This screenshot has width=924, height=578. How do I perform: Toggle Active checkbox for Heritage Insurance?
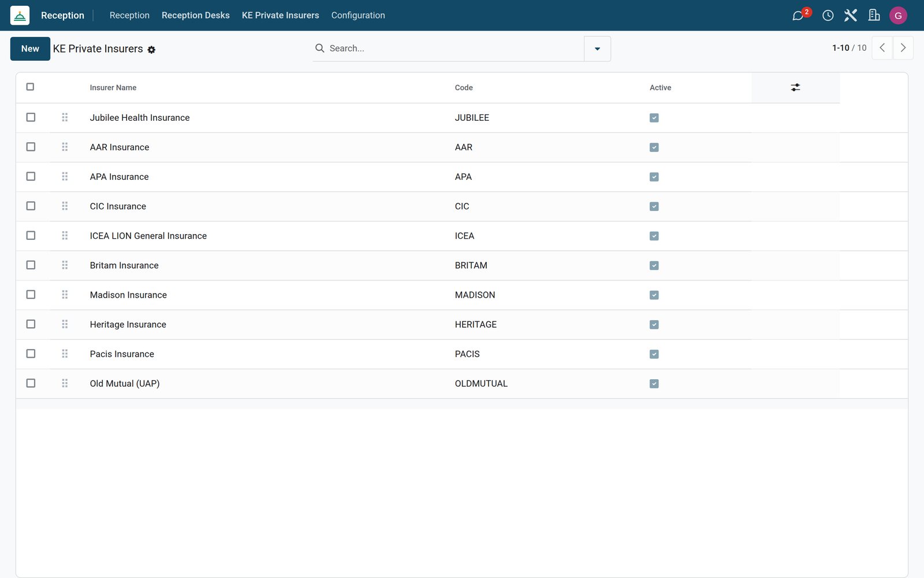[x=654, y=324]
